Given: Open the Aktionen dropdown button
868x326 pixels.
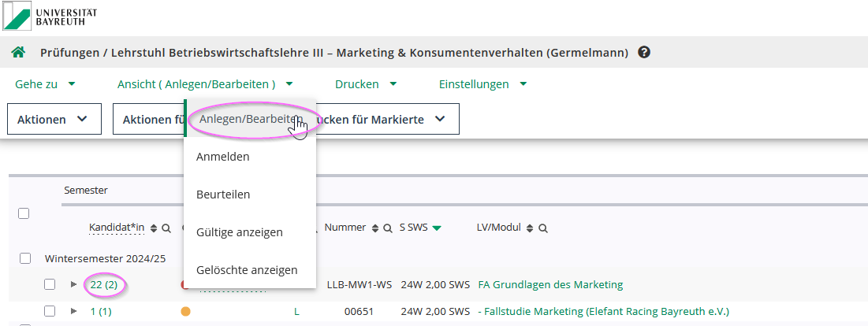Looking at the screenshot, I should 54,120.
